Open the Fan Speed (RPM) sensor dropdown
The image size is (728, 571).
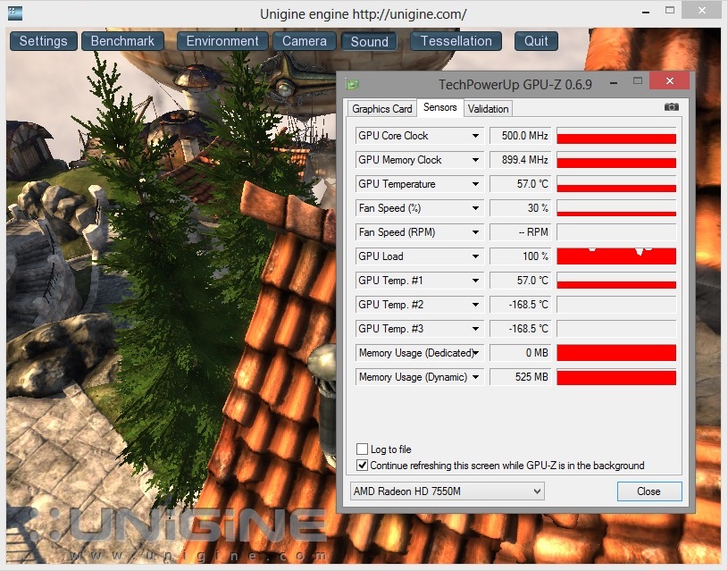pos(475,232)
